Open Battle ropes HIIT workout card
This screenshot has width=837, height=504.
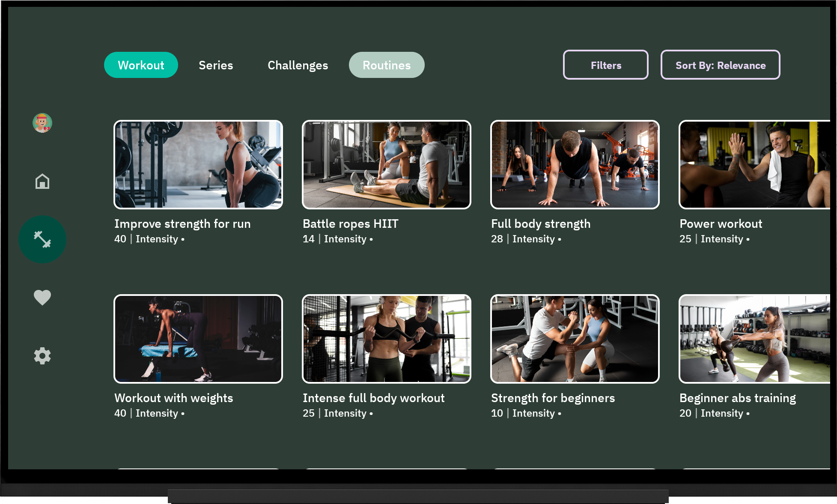point(386,165)
